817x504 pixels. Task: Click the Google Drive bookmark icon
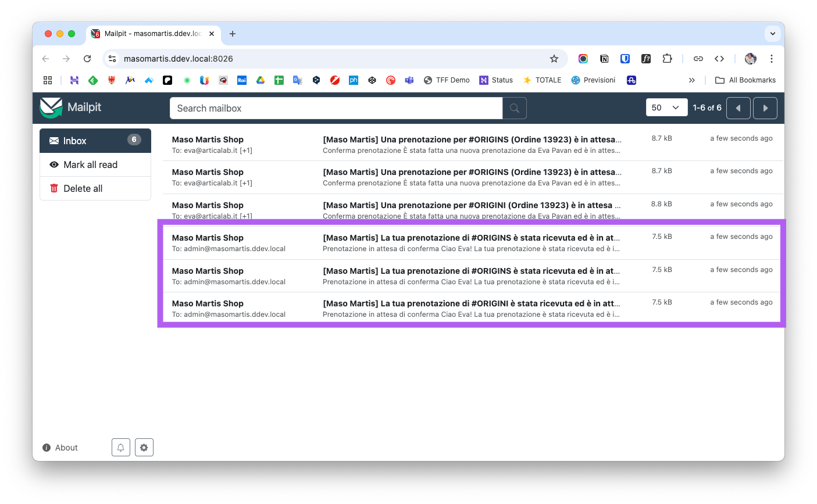pyautogui.click(x=261, y=80)
